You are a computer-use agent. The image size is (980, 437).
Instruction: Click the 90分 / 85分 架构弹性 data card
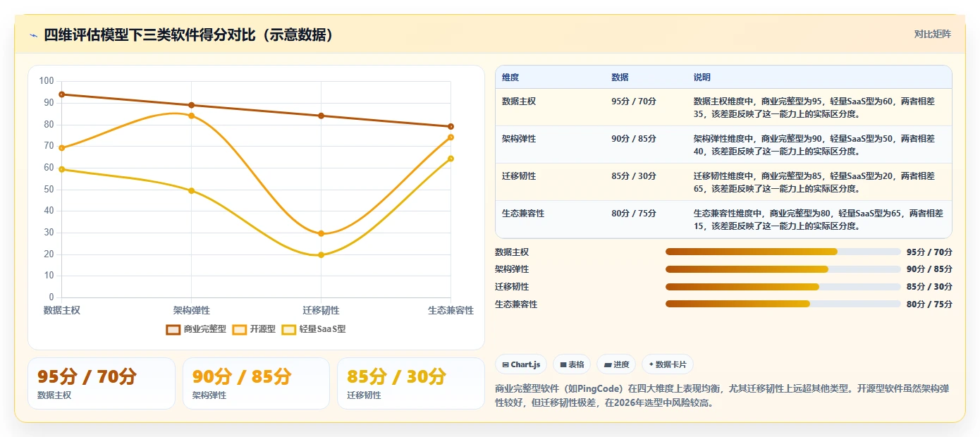(256, 383)
